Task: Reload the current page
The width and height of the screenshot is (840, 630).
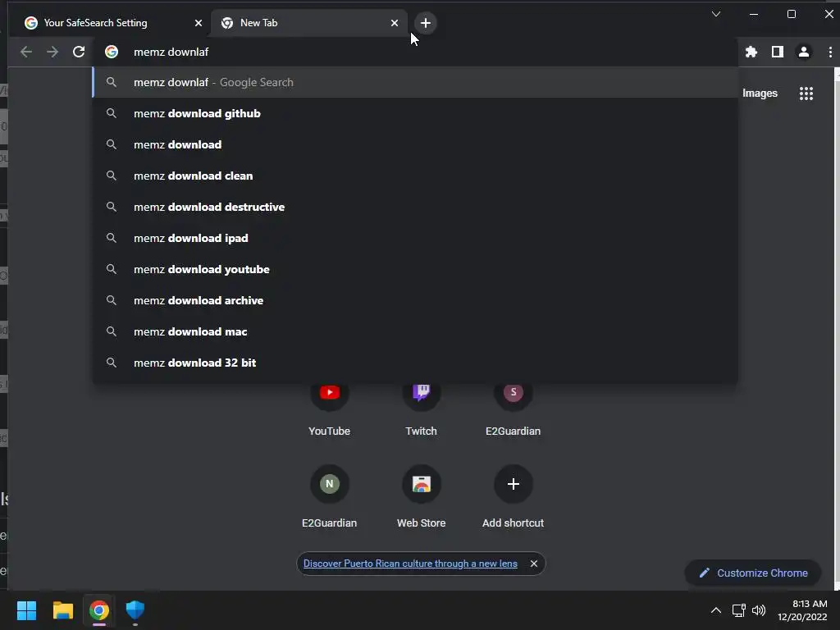Action: (x=79, y=52)
